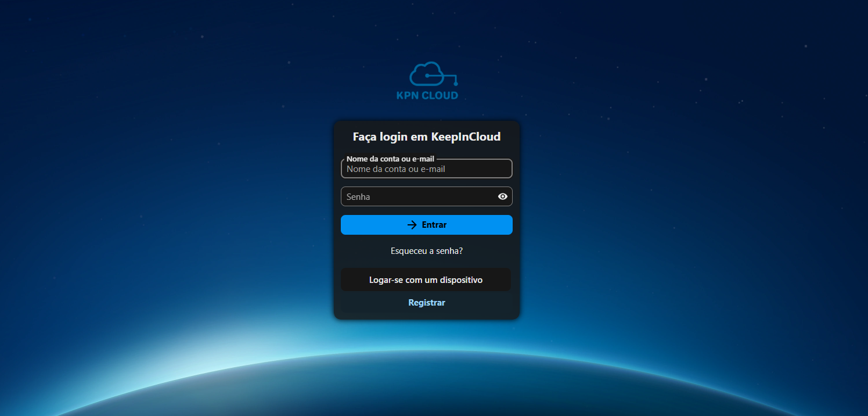Click the KPN Cloud logo
The height and width of the screenshot is (416, 868).
tap(427, 81)
